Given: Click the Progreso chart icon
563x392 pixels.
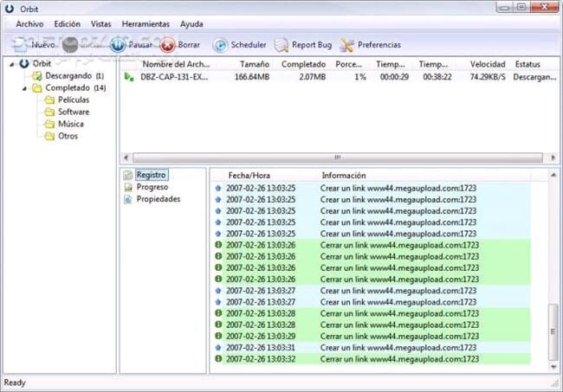Looking at the screenshot, I should (x=128, y=187).
